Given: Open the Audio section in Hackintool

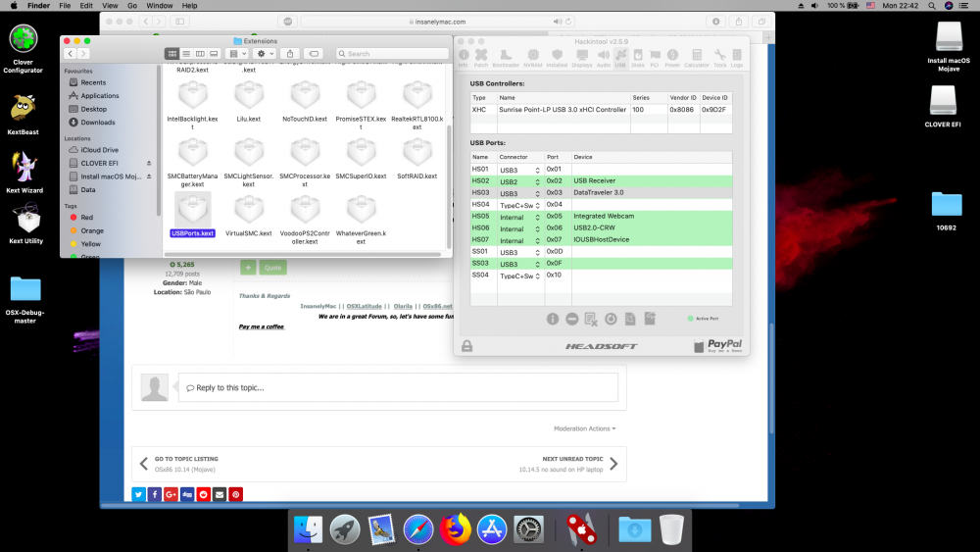Looking at the screenshot, I should pyautogui.click(x=604, y=58).
